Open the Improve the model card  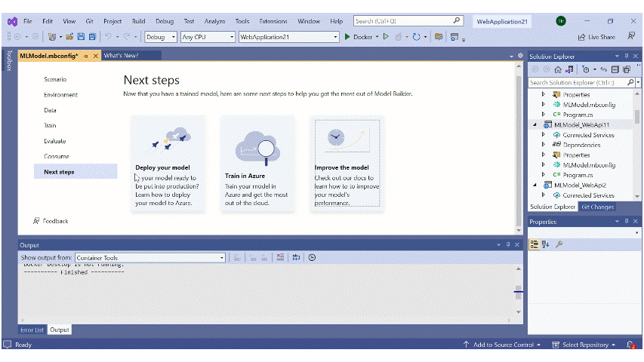pos(347,164)
